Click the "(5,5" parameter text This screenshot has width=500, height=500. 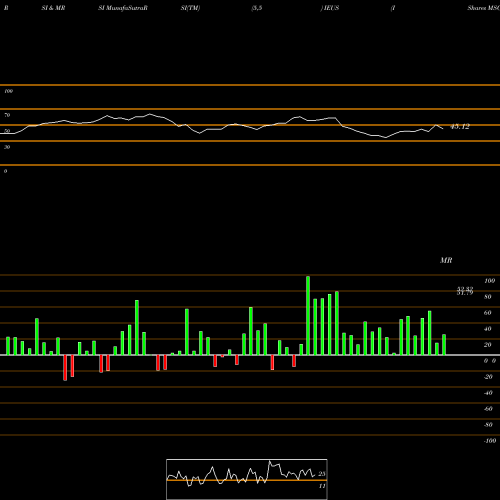(257, 8)
